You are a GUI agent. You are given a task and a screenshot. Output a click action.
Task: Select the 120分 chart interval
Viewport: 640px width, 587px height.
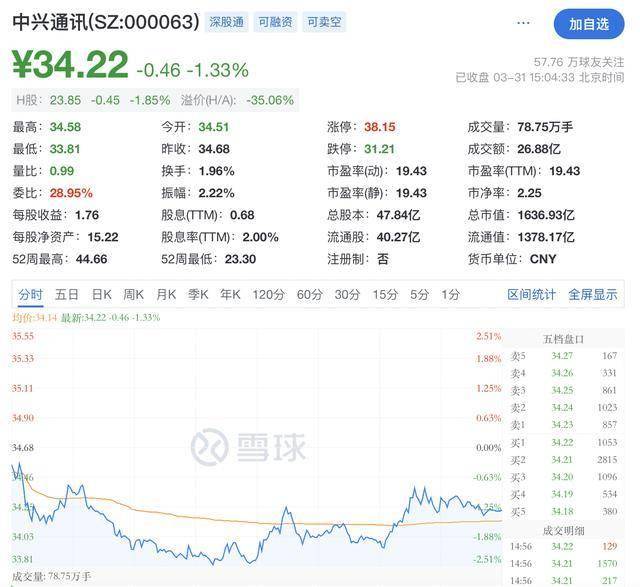click(x=268, y=294)
